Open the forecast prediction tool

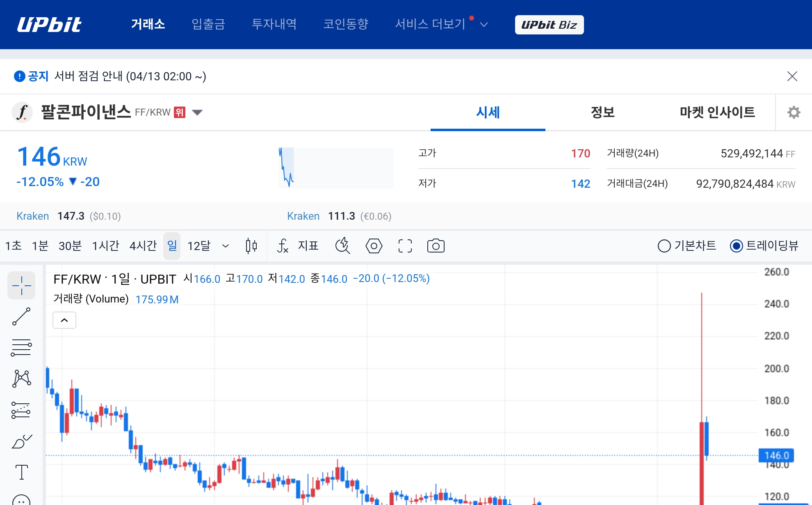21,410
